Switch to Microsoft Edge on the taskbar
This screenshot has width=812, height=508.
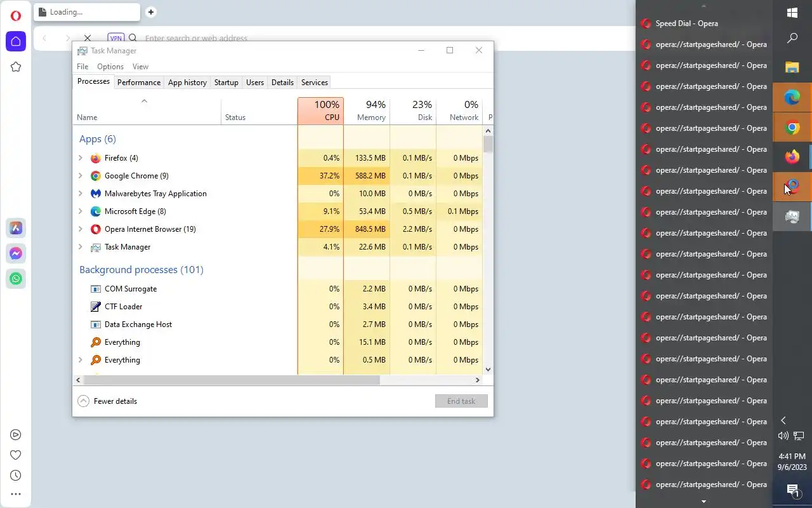792,97
